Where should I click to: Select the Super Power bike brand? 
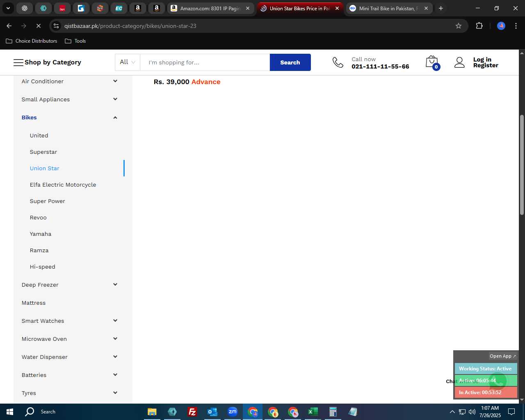[x=47, y=201]
